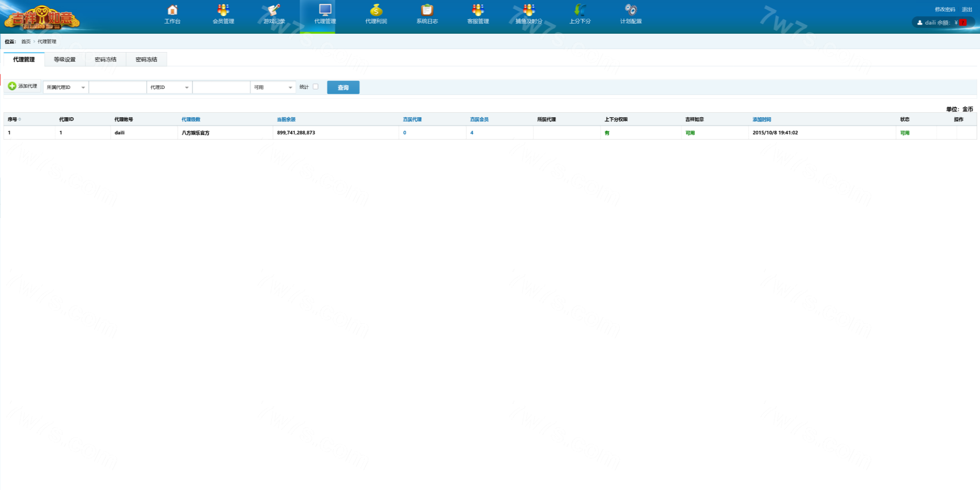Click the green plus 添加代理 icon
This screenshot has width=980, height=490.
(12, 86)
